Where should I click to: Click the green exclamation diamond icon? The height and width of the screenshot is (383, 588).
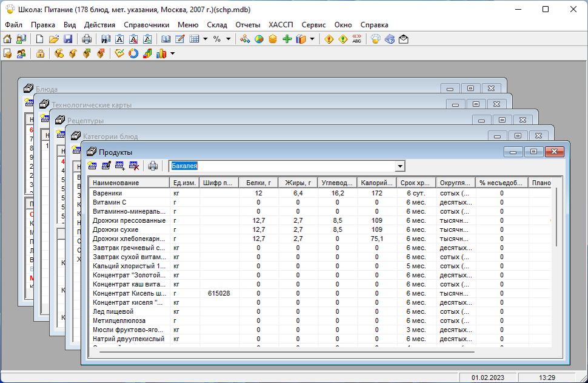(342, 39)
